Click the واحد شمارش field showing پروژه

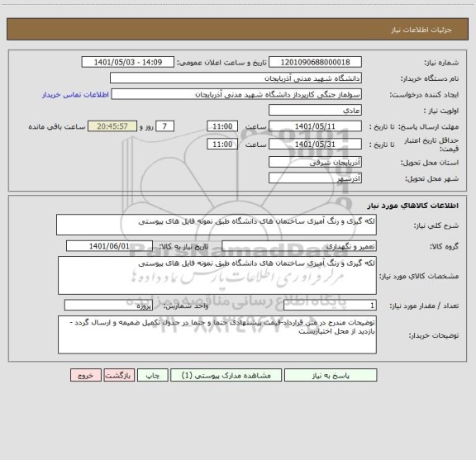click(x=108, y=306)
